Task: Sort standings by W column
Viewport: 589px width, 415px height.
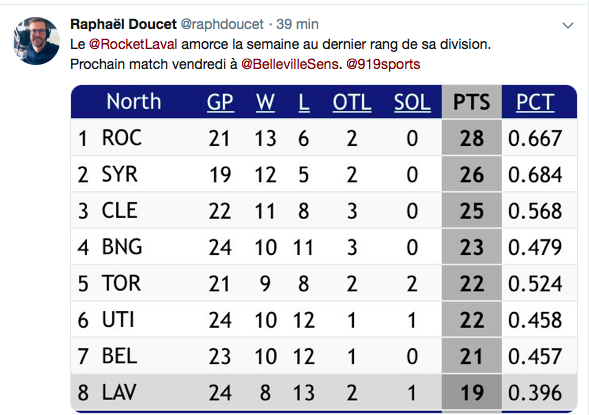Action: (x=265, y=102)
